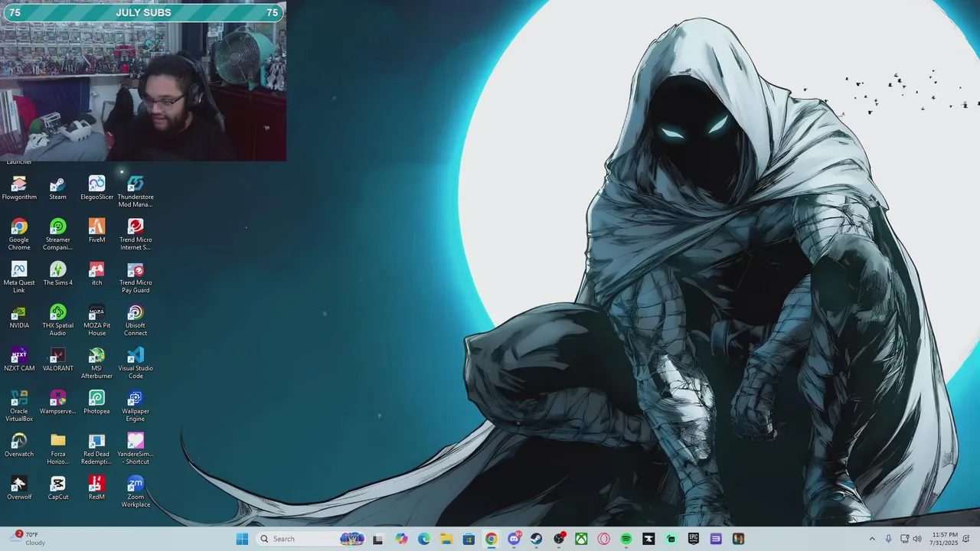Open the volume tray icon
Image resolution: width=980 pixels, height=551 pixels.
(917, 539)
